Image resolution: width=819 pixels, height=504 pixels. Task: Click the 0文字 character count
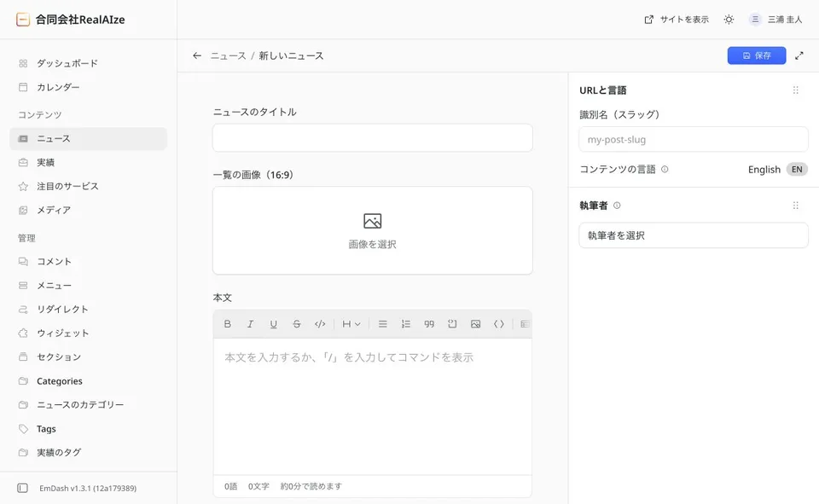tap(258, 486)
